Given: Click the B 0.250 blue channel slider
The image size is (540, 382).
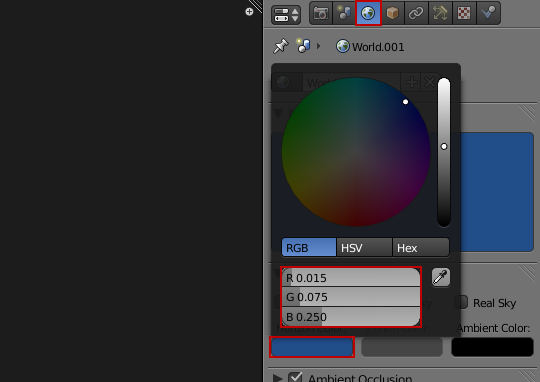Looking at the screenshot, I should click(x=351, y=317).
